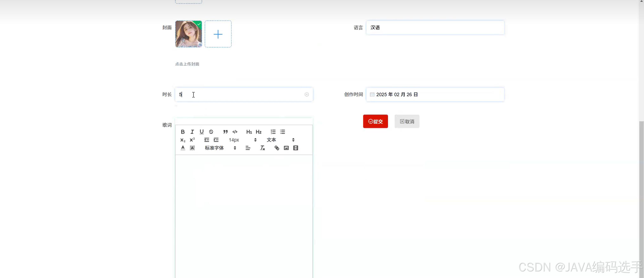Clear the 时长 duration field
This screenshot has height=278, width=644.
(307, 94)
